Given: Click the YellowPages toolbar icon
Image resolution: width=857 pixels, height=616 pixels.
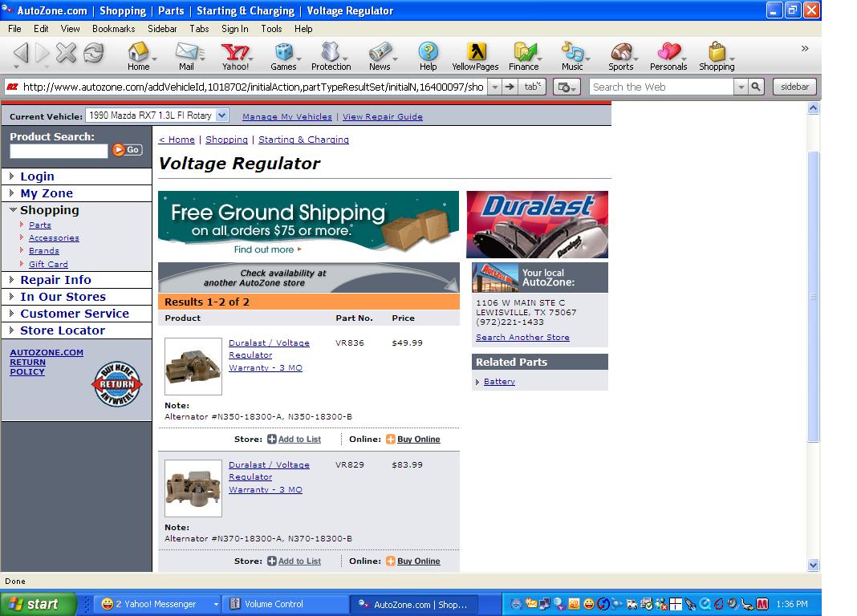Looking at the screenshot, I should tap(474, 54).
